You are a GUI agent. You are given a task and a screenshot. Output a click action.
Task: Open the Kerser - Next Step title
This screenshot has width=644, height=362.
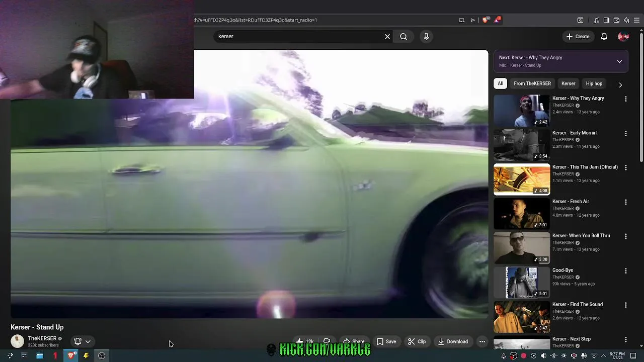coord(572,339)
